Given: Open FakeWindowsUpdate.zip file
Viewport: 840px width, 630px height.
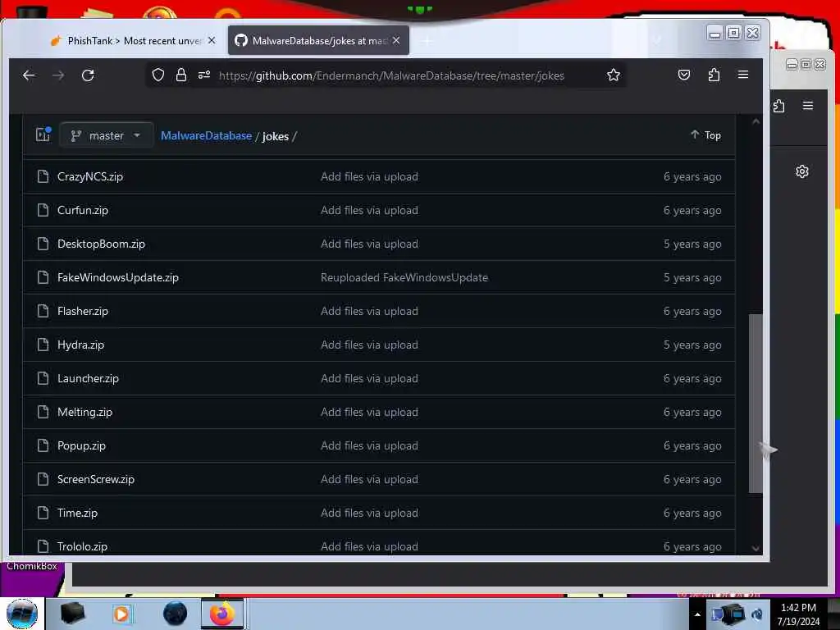Looking at the screenshot, I should [x=118, y=277].
